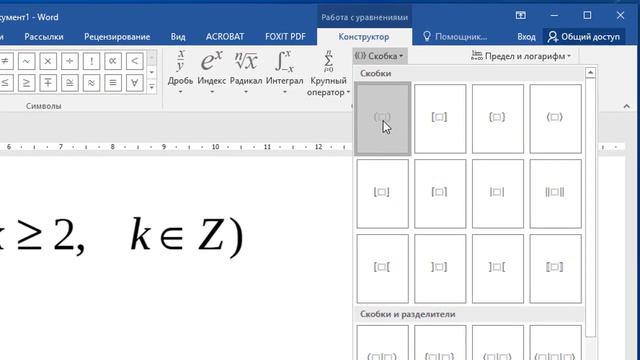Choose the single vertical bars template
Screen dimensions: 640x360
pyautogui.click(x=498, y=193)
